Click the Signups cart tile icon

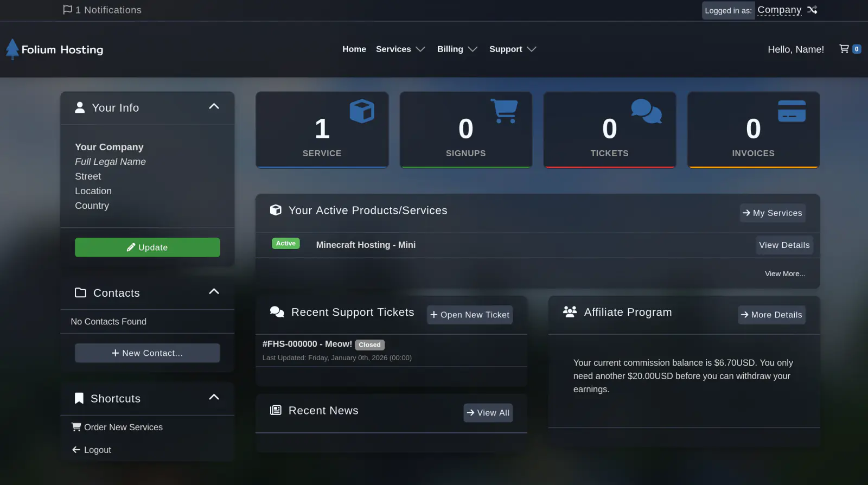pos(504,111)
